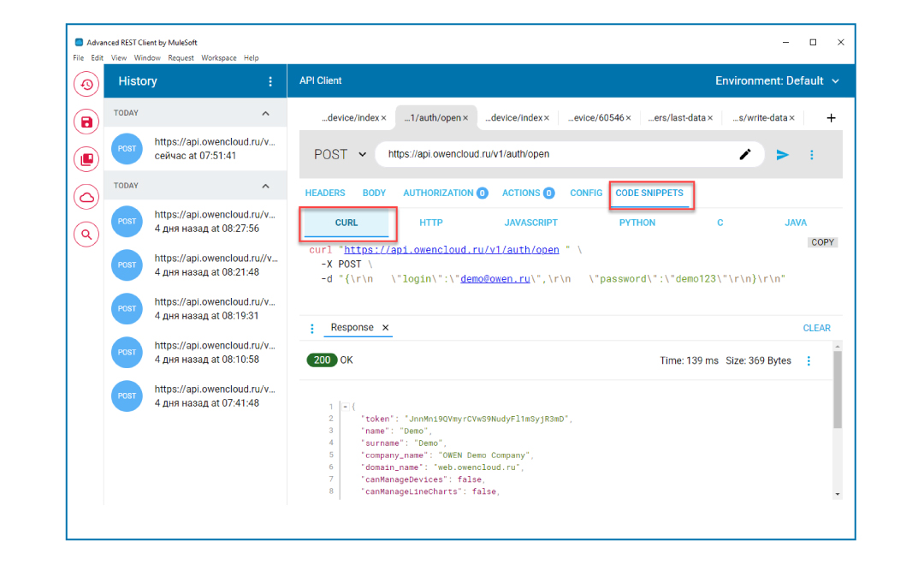Add a new request tab
The width and height of the screenshot is (924, 577).
click(x=831, y=118)
